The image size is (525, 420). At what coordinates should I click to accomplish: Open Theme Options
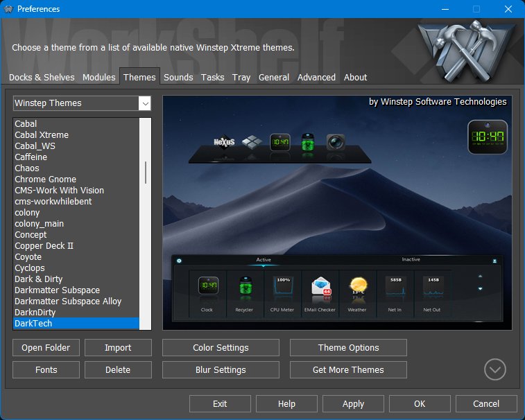pos(348,348)
